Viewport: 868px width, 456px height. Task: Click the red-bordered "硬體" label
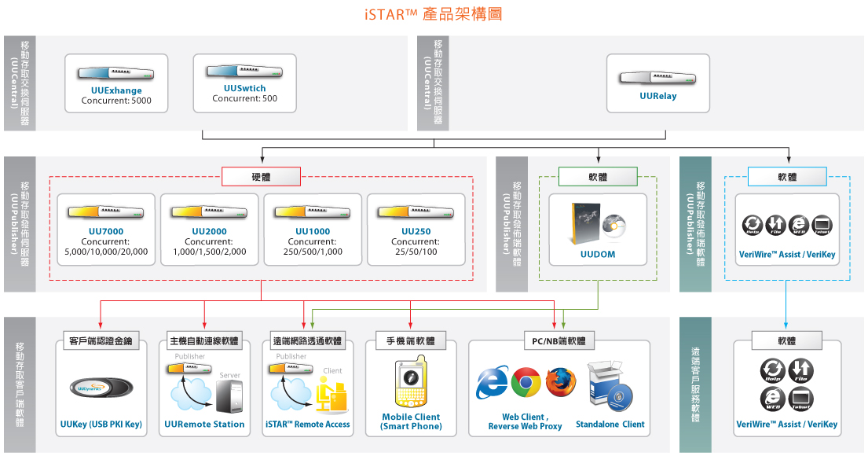click(262, 177)
